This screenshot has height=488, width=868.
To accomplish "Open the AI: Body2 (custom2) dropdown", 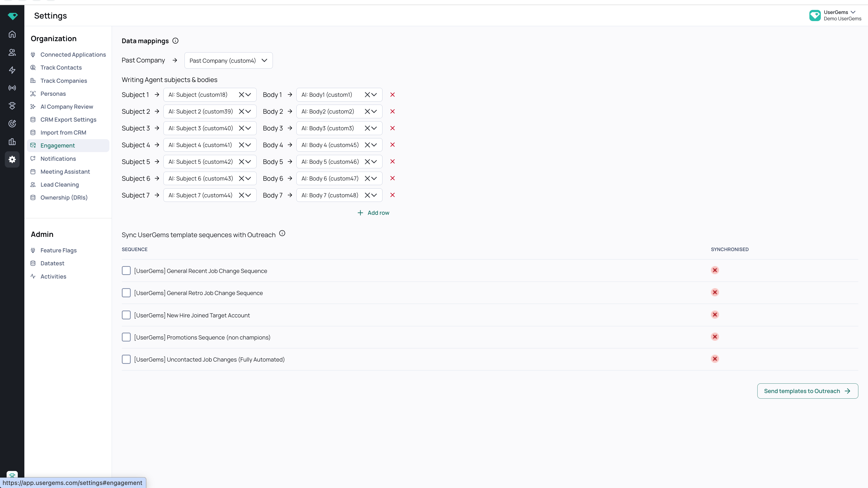I will click(x=374, y=111).
